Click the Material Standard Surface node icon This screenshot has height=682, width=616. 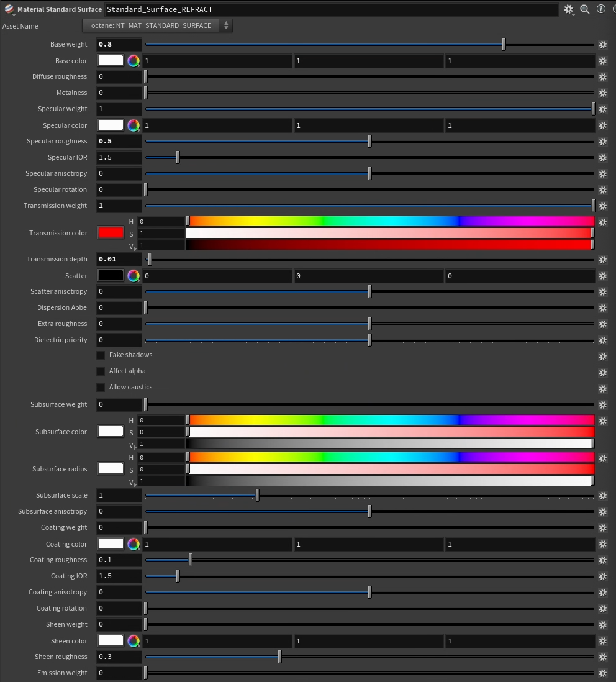coord(9,9)
